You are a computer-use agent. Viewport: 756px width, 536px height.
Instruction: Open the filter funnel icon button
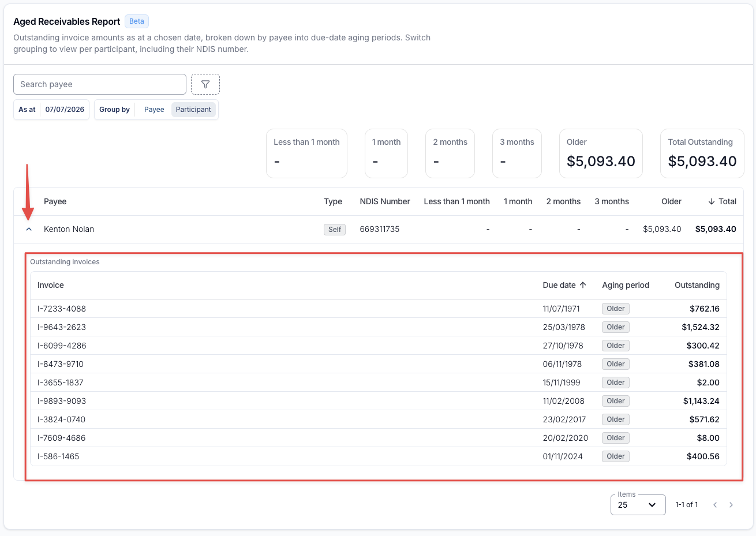pos(205,84)
